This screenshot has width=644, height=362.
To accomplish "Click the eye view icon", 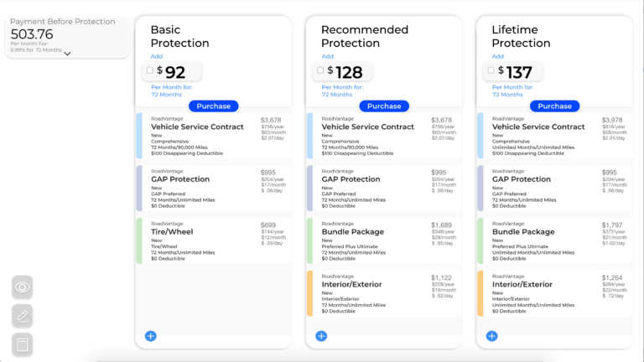I will point(23,287).
